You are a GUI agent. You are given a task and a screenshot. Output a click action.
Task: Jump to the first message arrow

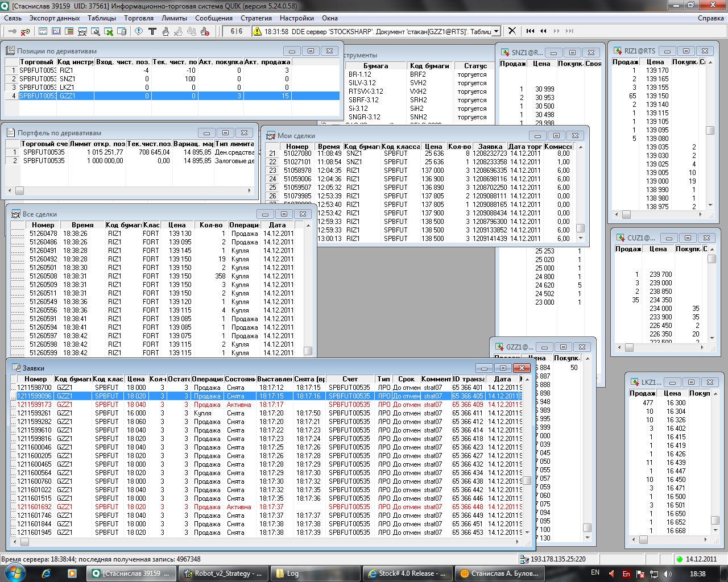(530, 31)
